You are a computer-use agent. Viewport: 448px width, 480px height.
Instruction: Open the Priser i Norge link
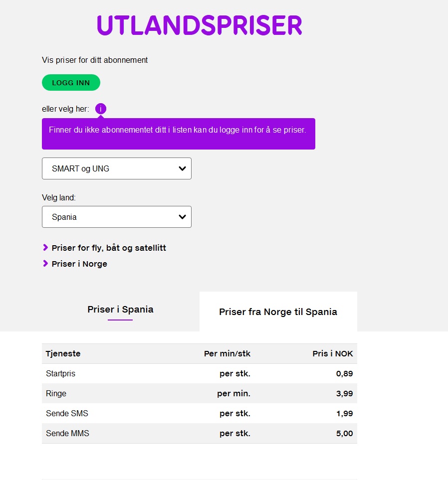pos(79,264)
